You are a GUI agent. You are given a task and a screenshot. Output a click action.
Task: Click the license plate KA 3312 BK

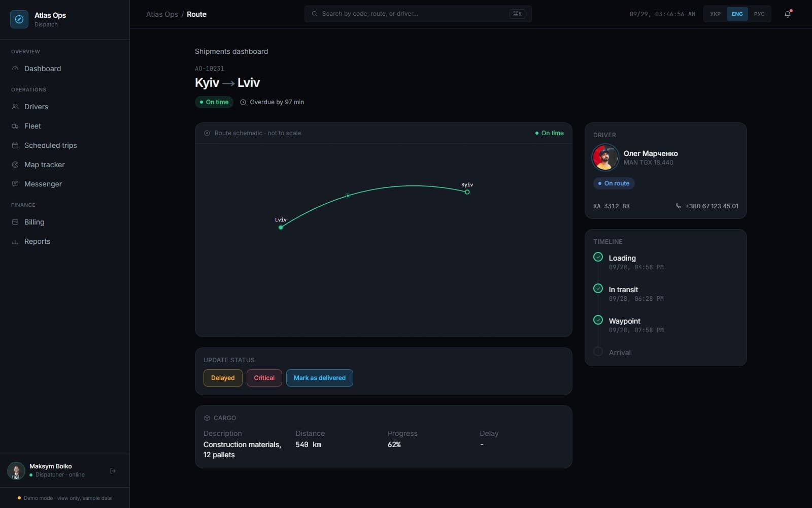(x=612, y=206)
